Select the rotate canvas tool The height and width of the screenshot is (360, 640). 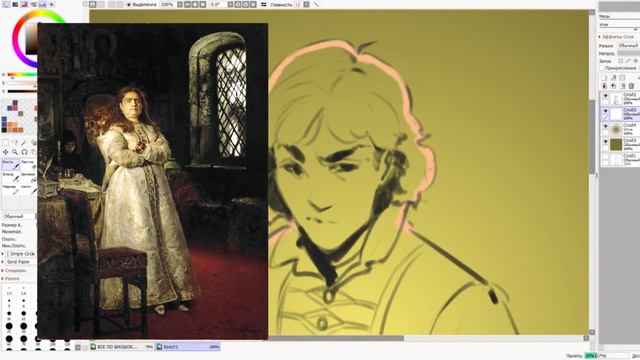tap(24, 152)
